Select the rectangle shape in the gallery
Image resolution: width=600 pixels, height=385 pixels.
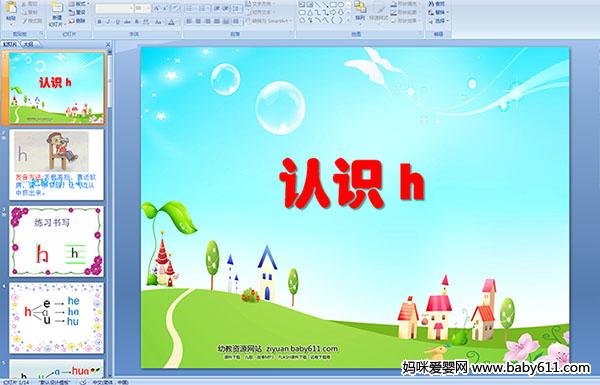click(334, 5)
